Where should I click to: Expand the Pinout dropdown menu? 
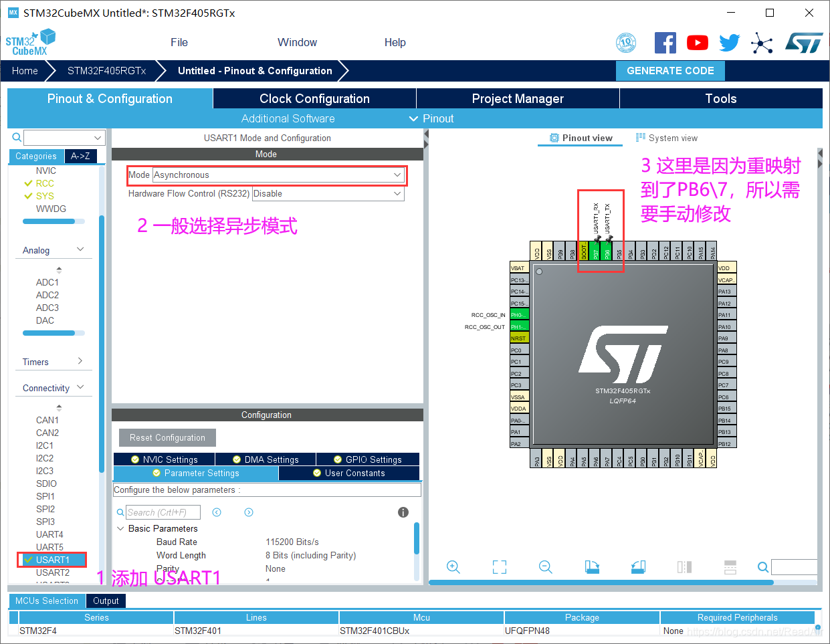coord(431,118)
